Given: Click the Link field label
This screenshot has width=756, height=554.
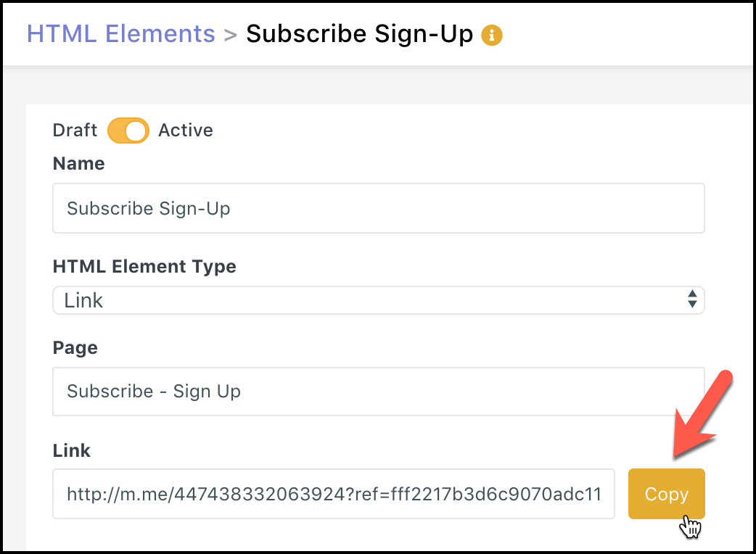Looking at the screenshot, I should 71,450.
